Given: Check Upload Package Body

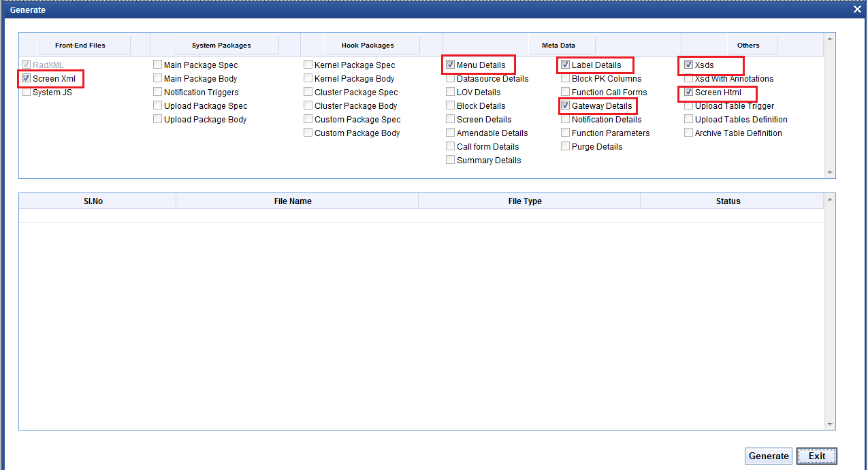Looking at the screenshot, I should click(158, 120).
